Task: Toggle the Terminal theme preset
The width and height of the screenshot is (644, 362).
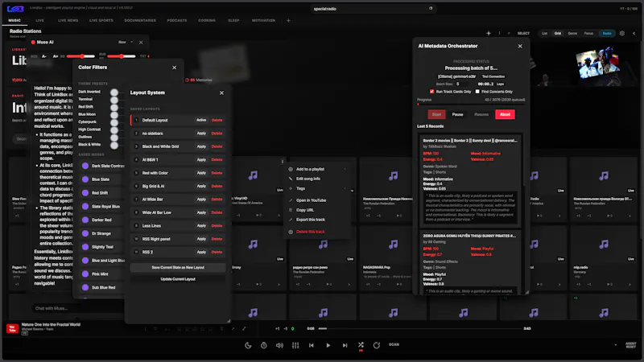Action: tap(114, 100)
